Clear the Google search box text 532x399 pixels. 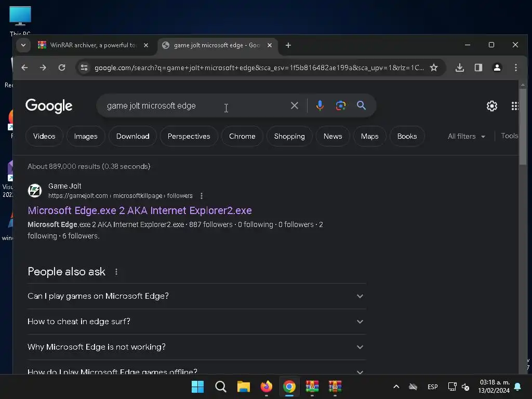point(295,105)
